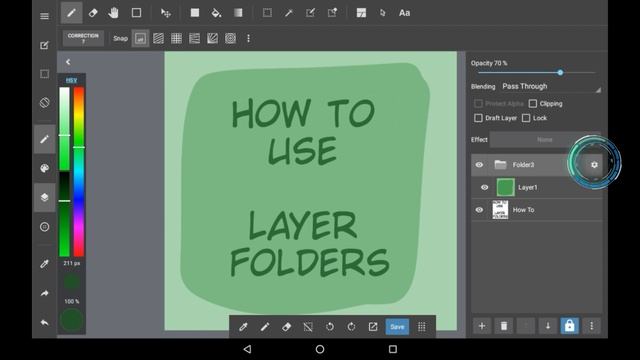
Task: Hide the How To layer
Action: [x=479, y=210]
